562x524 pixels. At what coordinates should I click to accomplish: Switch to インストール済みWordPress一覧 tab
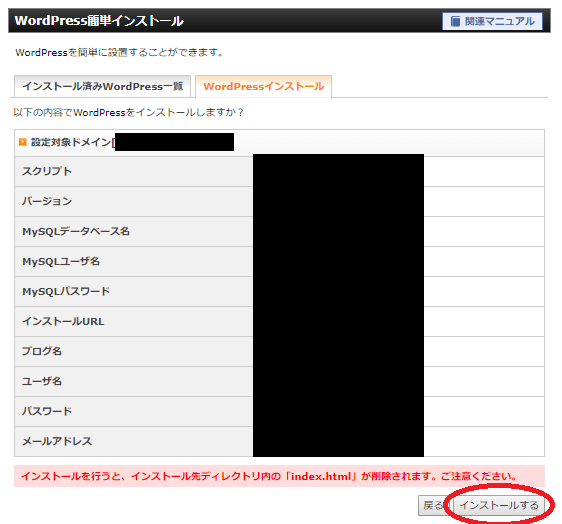(x=103, y=86)
